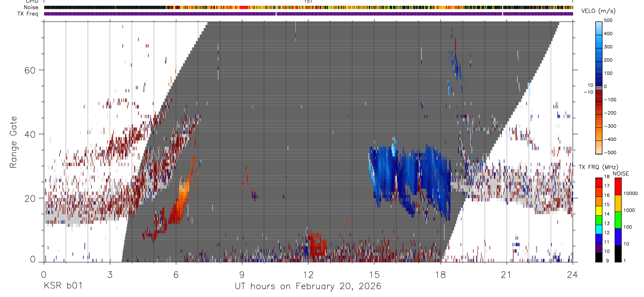This screenshot has height=297, width=644.
Task: Click the purple TX Freq timeline strip
Action: coord(308,14)
